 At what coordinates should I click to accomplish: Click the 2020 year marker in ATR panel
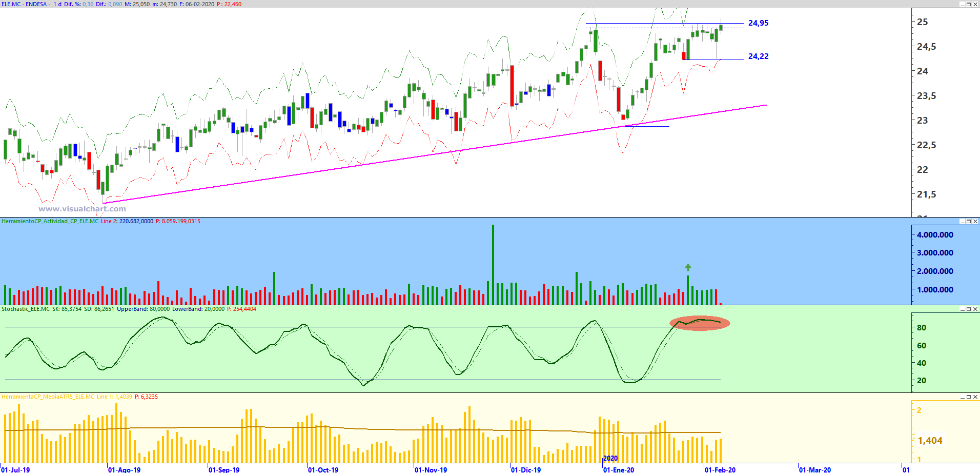point(610,458)
